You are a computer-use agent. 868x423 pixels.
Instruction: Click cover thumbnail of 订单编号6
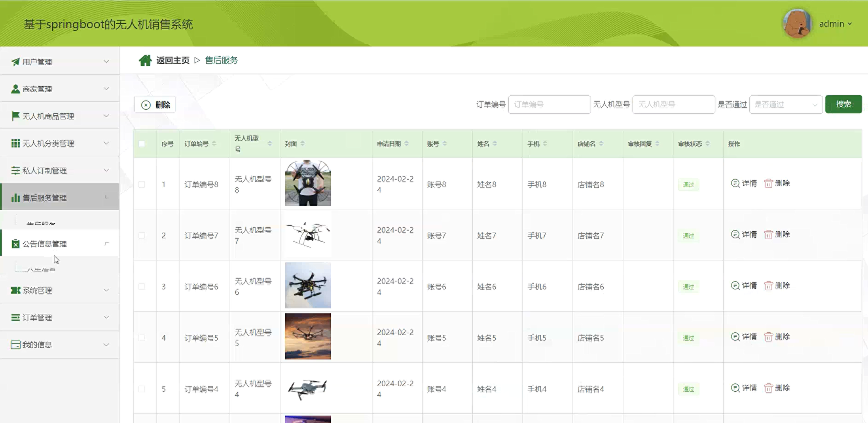(x=308, y=285)
